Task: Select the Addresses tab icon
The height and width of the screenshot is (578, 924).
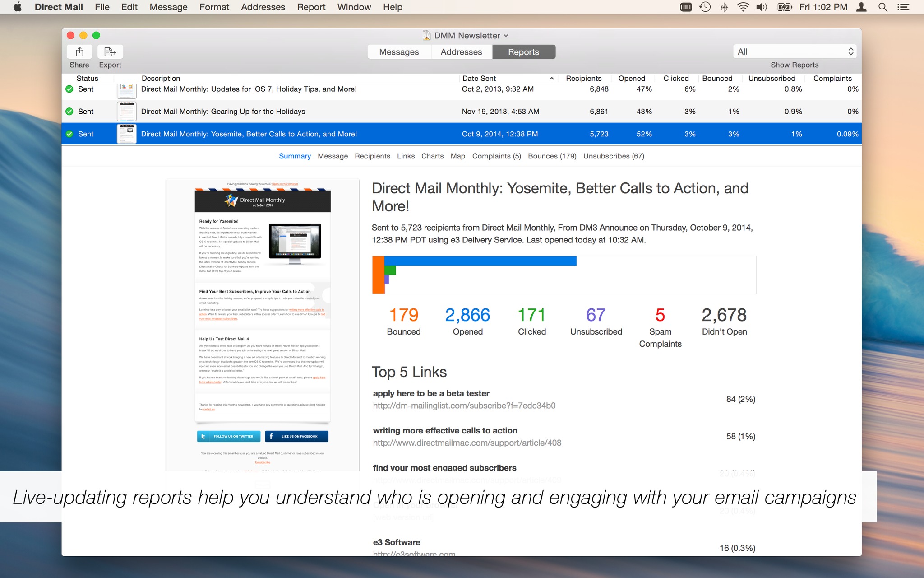Action: (460, 51)
